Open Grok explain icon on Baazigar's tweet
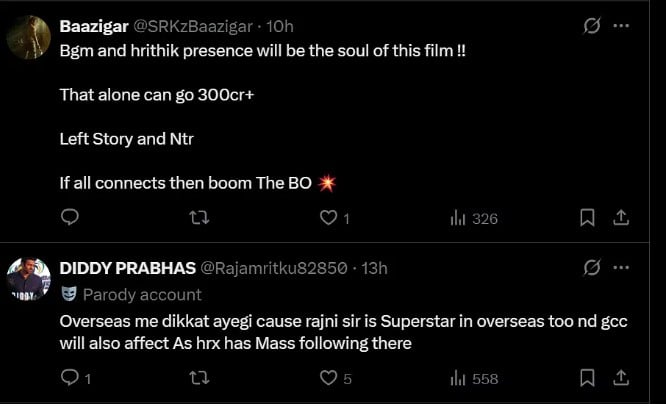This screenshot has height=407, width=666. [591, 25]
